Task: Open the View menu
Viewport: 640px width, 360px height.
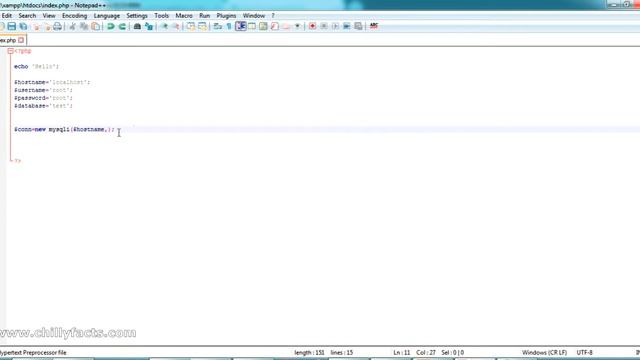Action: pos(49,16)
